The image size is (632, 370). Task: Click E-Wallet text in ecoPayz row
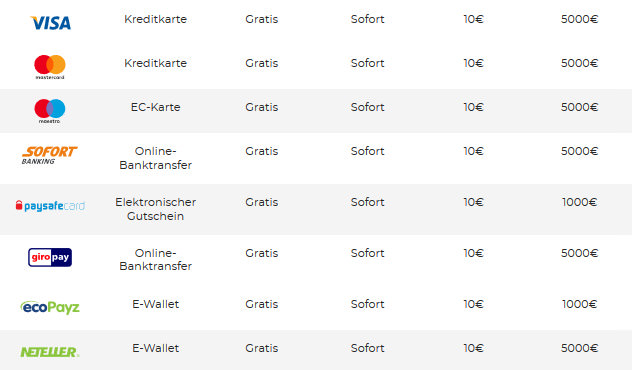point(156,304)
